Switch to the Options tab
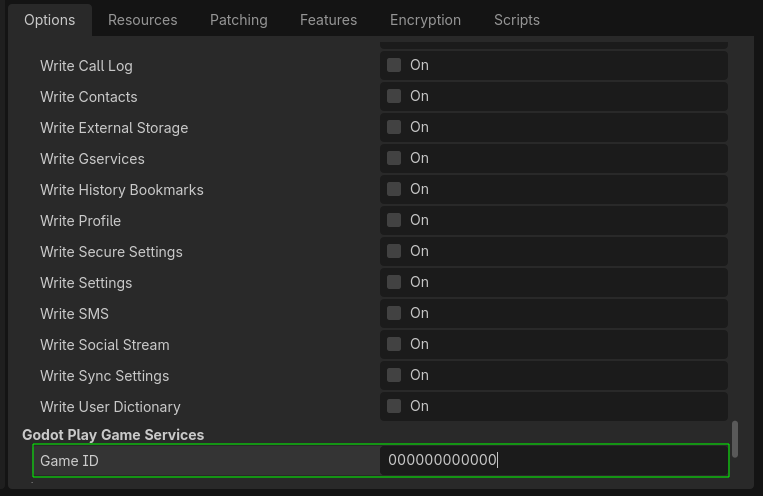This screenshot has width=763, height=496. [x=50, y=20]
